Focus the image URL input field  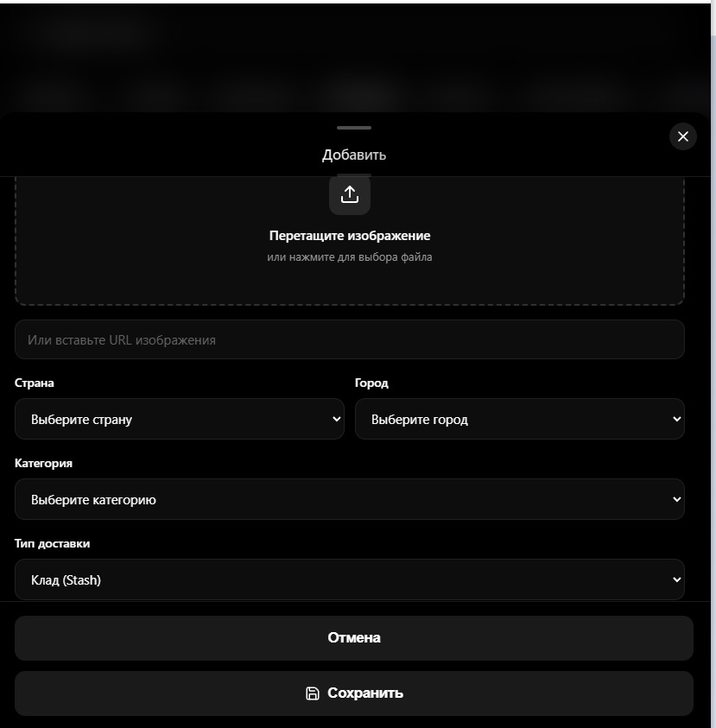pos(349,340)
